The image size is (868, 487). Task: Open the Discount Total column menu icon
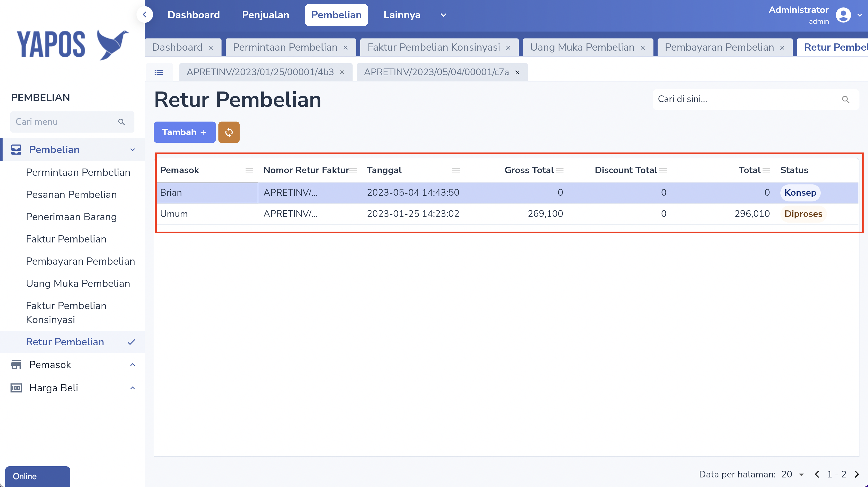point(663,170)
